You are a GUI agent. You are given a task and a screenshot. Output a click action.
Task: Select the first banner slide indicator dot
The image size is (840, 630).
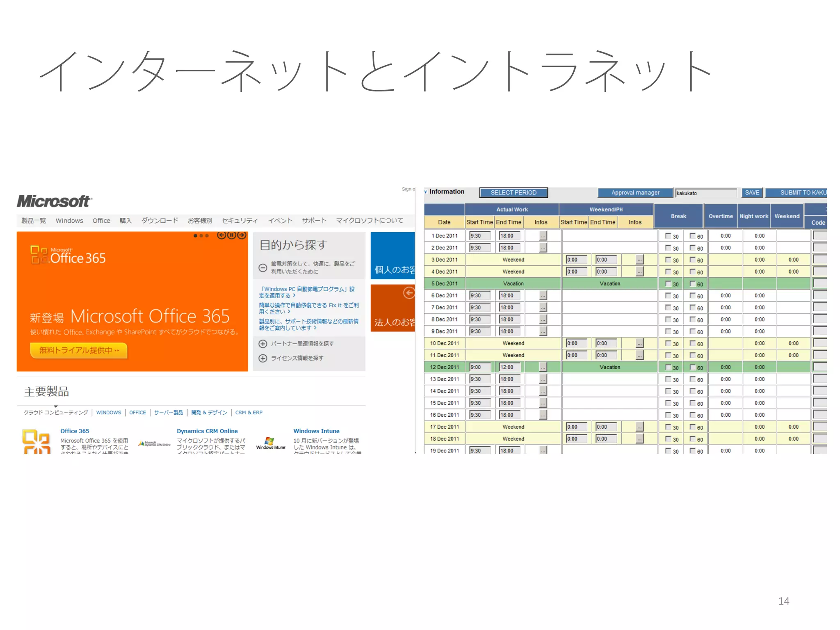point(196,236)
